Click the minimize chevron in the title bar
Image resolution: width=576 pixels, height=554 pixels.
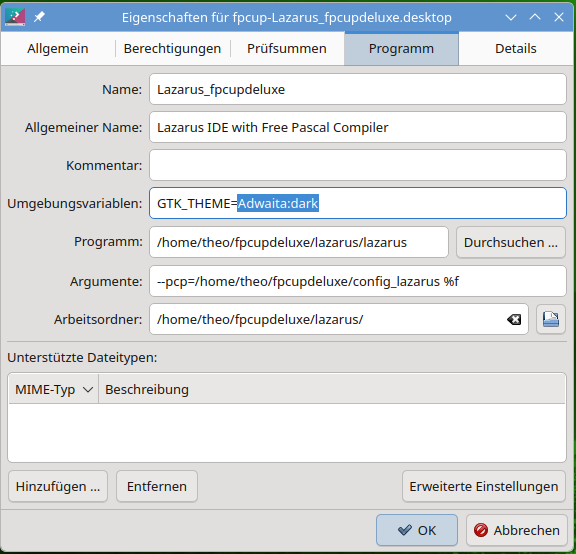click(511, 17)
